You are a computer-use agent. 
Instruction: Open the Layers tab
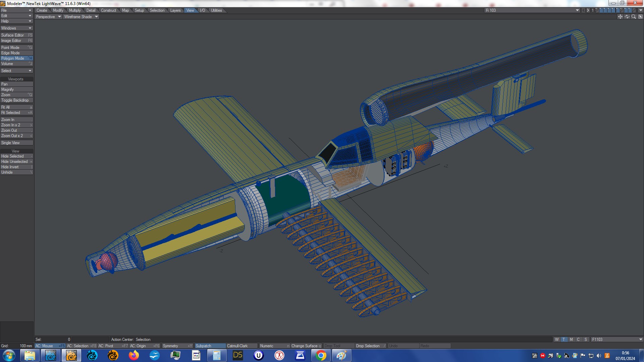(175, 10)
